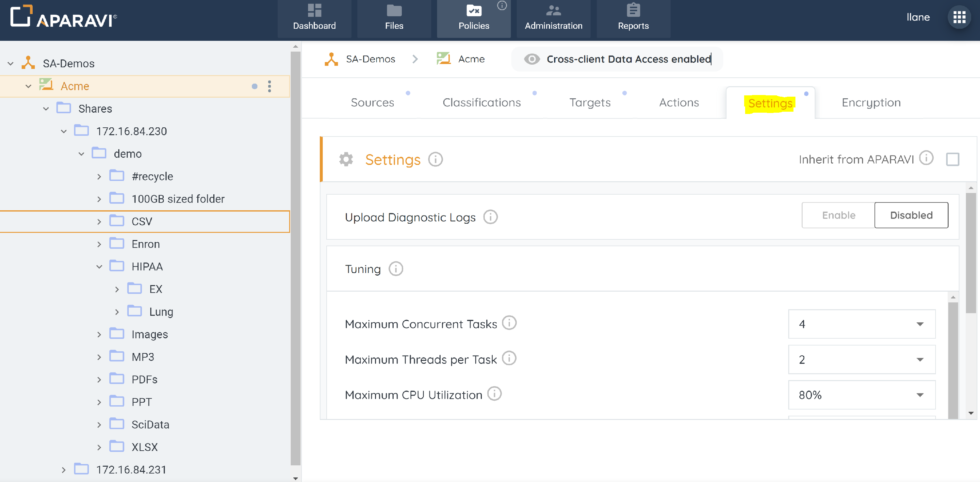
Task: Click info icon beside Upload Diagnostic Logs
Action: click(490, 217)
